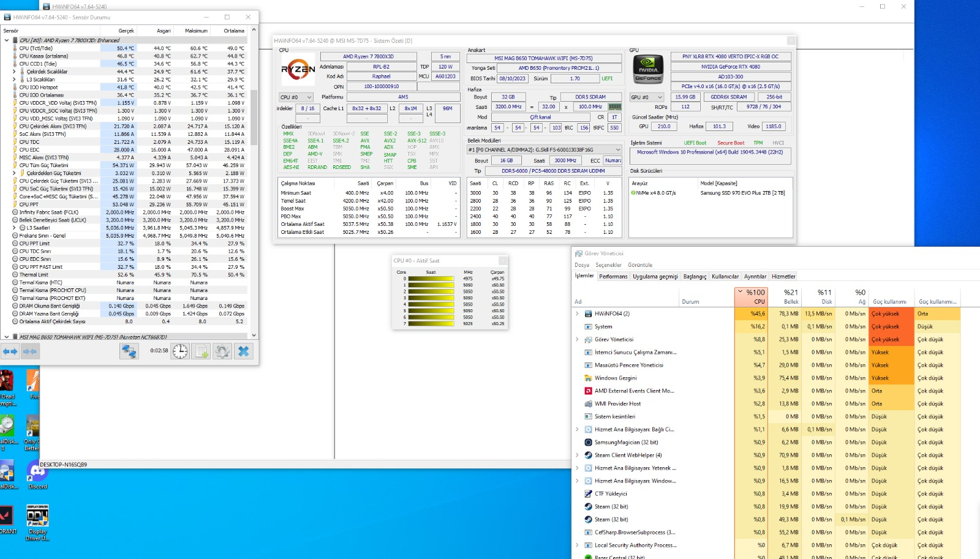Switch to the Kullanıcılar tab
The height and width of the screenshot is (559, 980).
pos(725,277)
